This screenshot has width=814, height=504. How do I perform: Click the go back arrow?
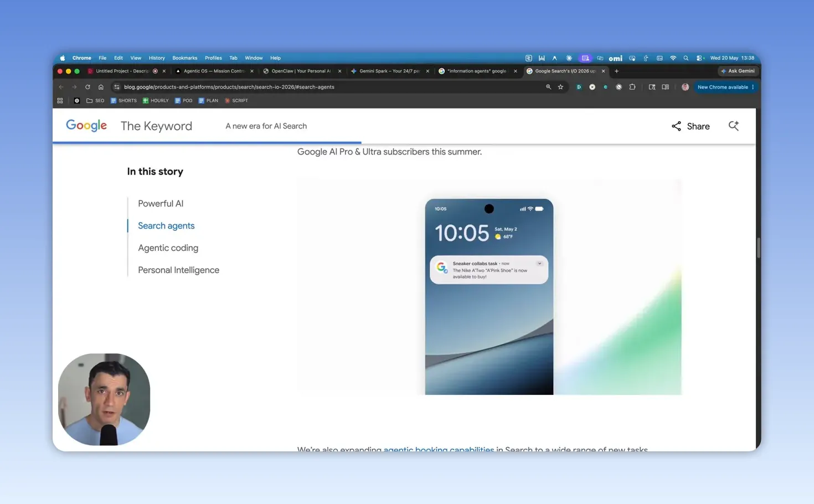pos(61,87)
